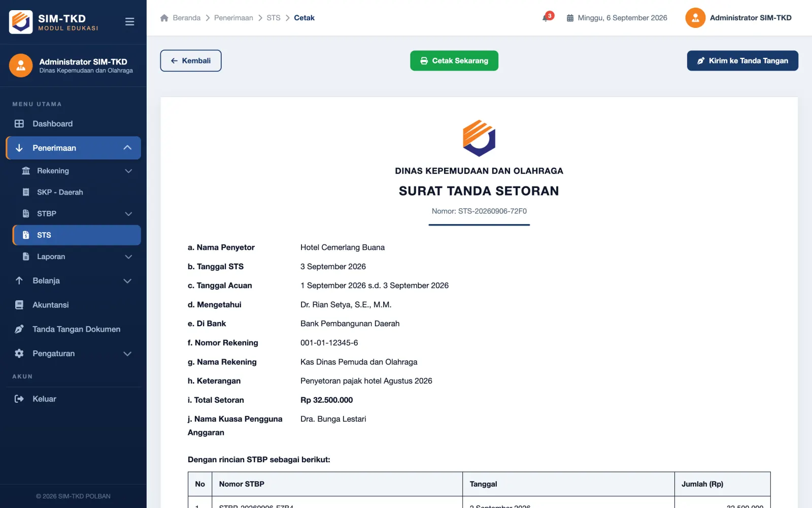The width and height of the screenshot is (812, 508).
Task: Expand the STBP submenu chevron
Action: point(128,214)
